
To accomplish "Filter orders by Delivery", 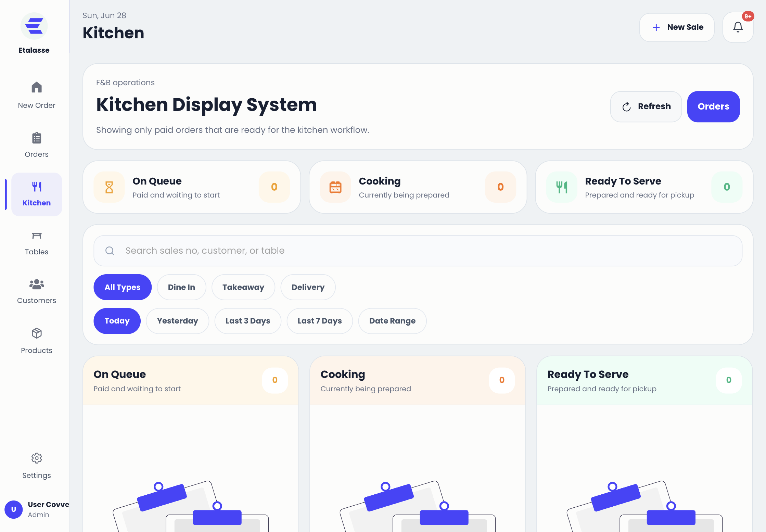I will coord(308,287).
